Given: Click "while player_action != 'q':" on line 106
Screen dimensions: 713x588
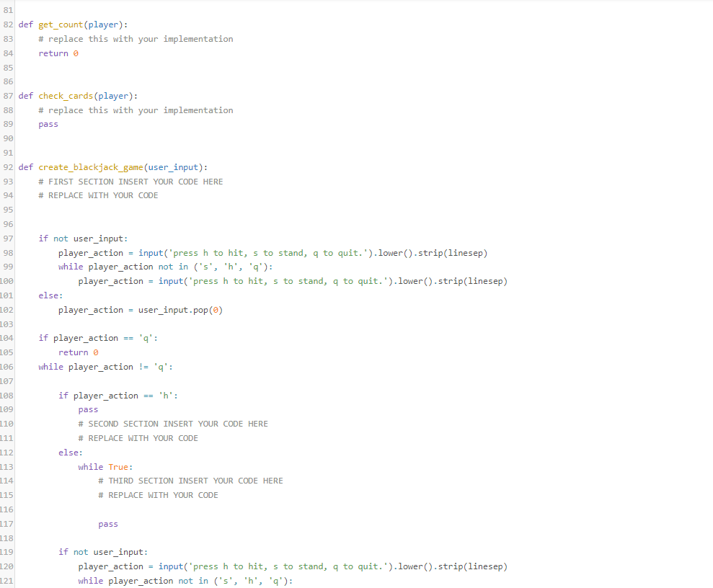Looking at the screenshot, I should click(x=105, y=367).
